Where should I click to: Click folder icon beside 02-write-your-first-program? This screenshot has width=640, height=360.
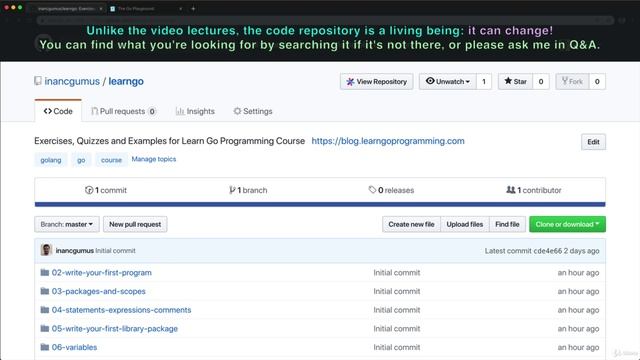(45, 272)
